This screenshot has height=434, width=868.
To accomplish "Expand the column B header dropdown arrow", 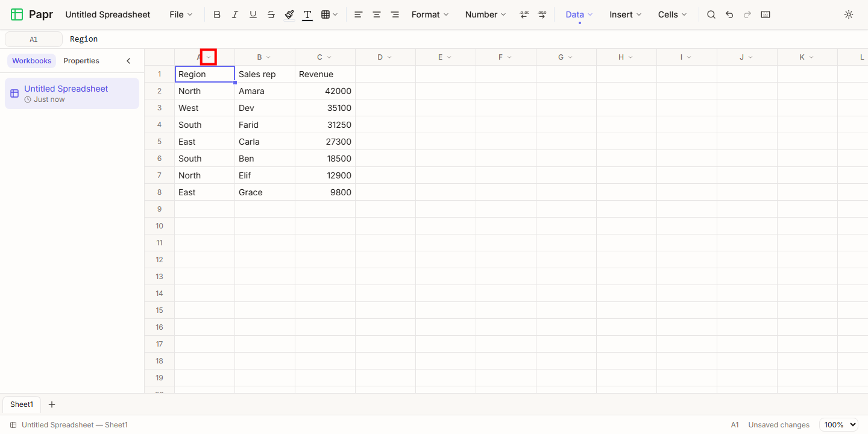I will tap(268, 57).
